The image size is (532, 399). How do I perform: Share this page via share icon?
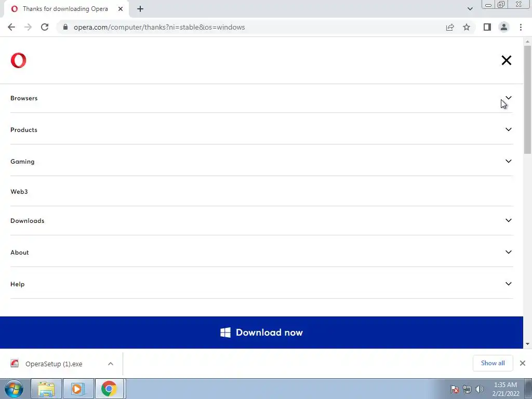450,27
